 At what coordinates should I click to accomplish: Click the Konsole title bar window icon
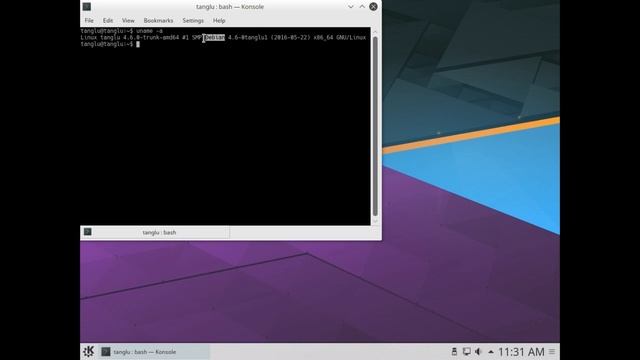(87, 7)
